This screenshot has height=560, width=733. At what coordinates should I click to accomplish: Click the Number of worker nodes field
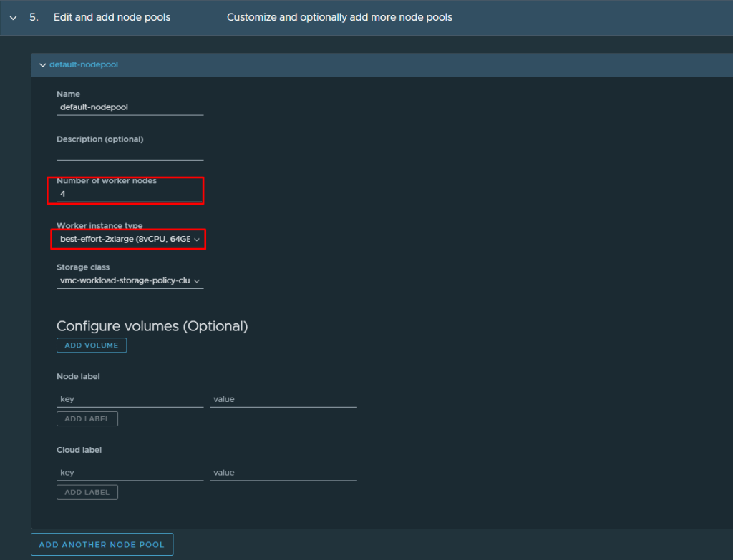pyautogui.click(x=130, y=194)
